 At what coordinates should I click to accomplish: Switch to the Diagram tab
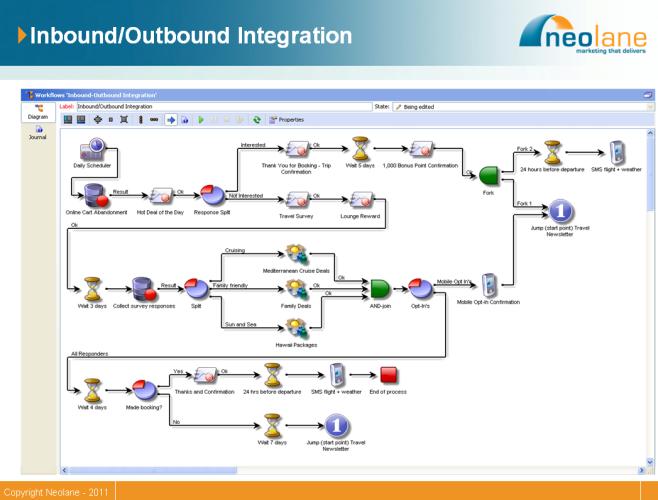click(38, 112)
